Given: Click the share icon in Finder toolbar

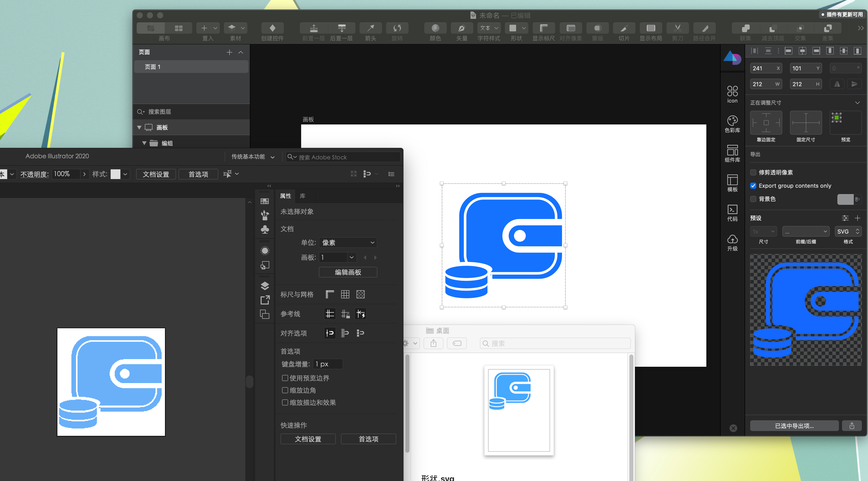Looking at the screenshot, I should [433, 343].
